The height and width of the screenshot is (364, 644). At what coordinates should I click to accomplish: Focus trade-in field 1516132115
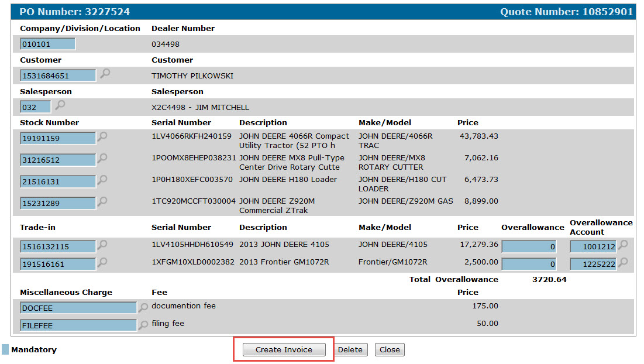(x=58, y=247)
